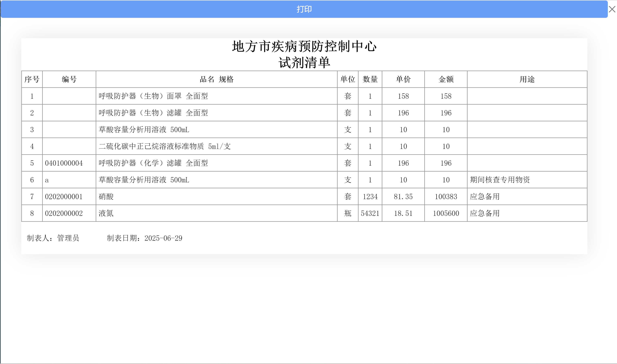This screenshot has height=364, width=617.
Task: Click unit 瓶 in the 液氮 row
Action: pyautogui.click(x=348, y=213)
